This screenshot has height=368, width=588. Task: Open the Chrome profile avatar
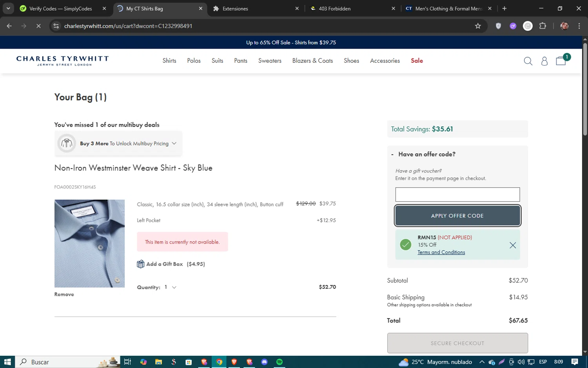coord(564,26)
